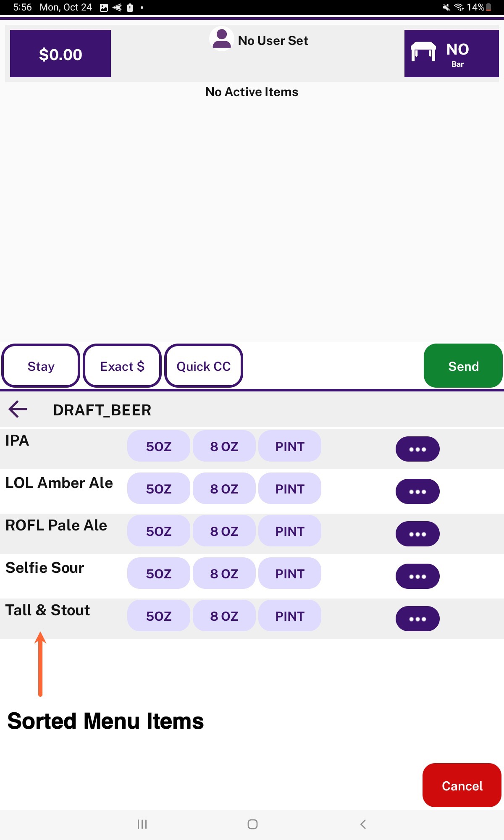
Task: Open the three-dot menu for Selfie Sour
Action: click(x=417, y=576)
